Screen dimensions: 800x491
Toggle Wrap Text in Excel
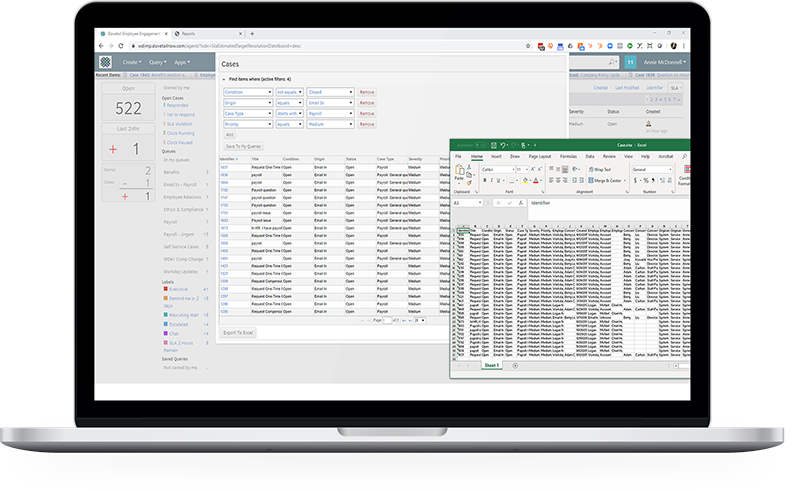pyautogui.click(x=599, y=169)
